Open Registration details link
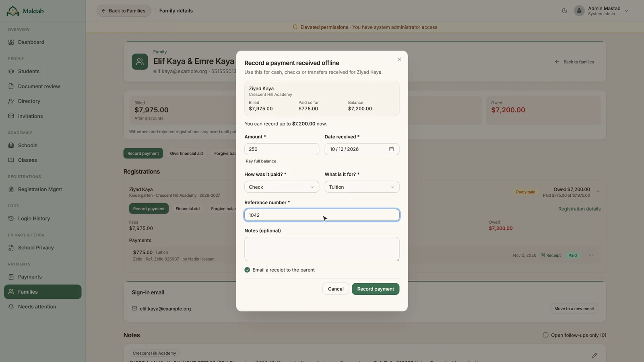The width and height of the screenshot is (644, 362). [579, 209]
